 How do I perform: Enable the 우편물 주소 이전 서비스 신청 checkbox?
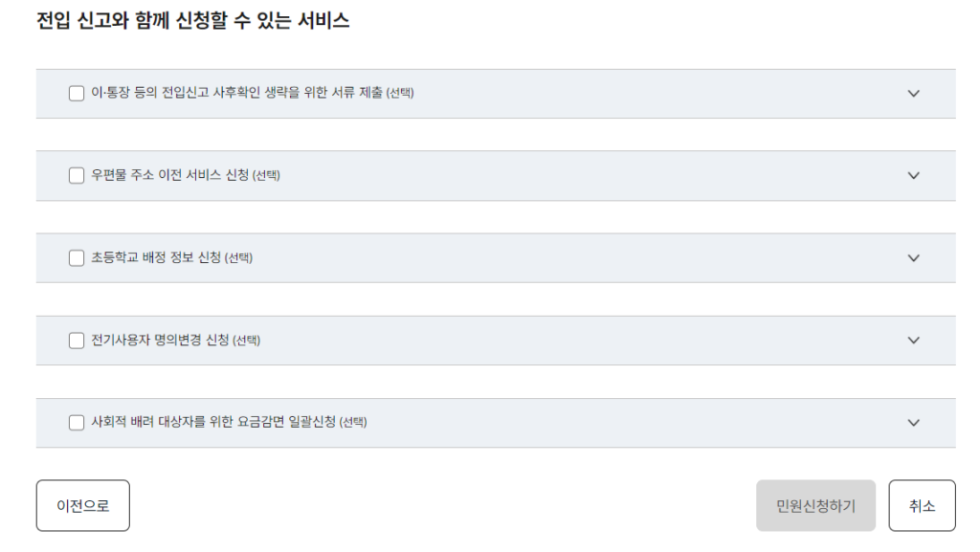[x=76, y=175]
